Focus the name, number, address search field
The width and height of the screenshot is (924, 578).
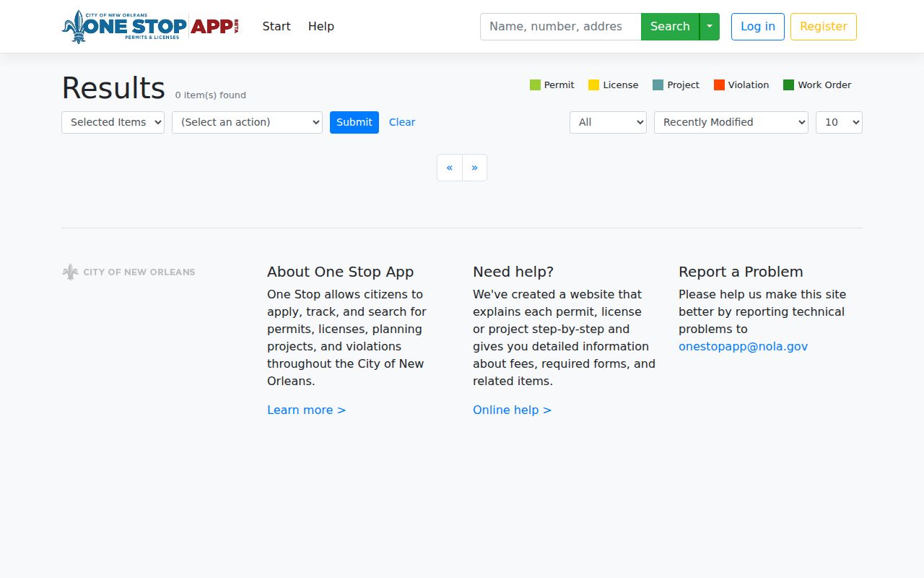561,27
